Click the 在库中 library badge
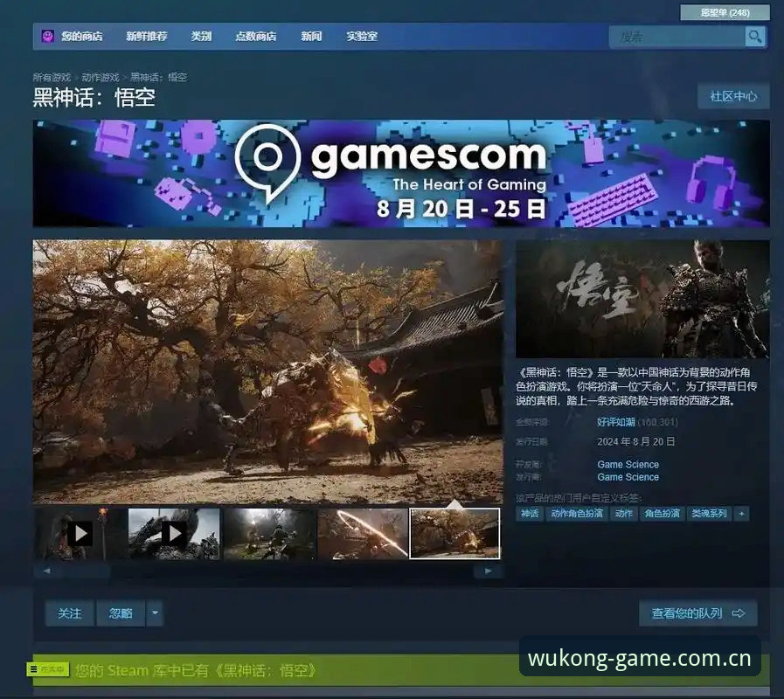 click(x=47, y=669)
